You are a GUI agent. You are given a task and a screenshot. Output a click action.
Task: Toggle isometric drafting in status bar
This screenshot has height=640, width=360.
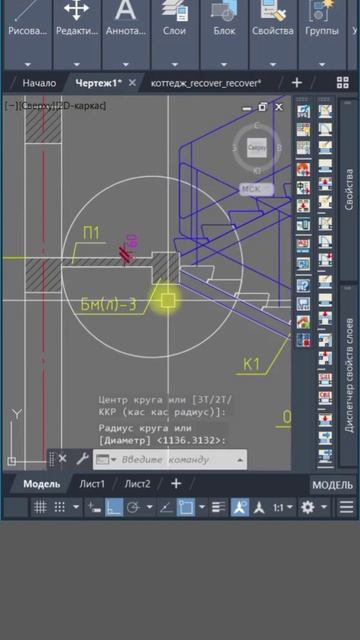(166, 508)
